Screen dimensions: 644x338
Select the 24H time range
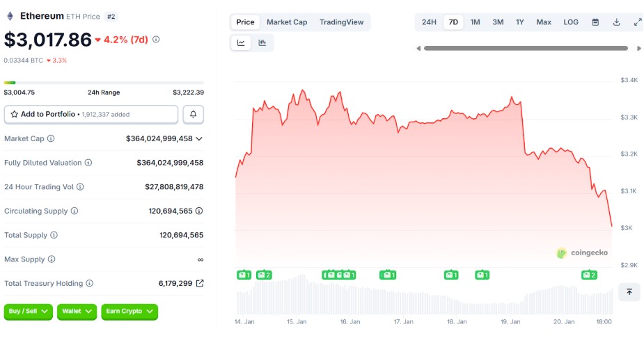429,22
